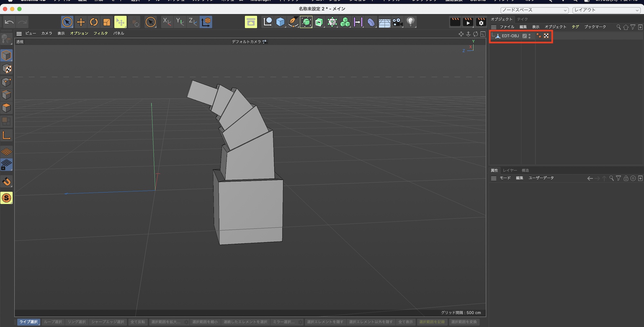Click the ループ選択 button
The image size is (644, 327).
click(x=53, y=322)
